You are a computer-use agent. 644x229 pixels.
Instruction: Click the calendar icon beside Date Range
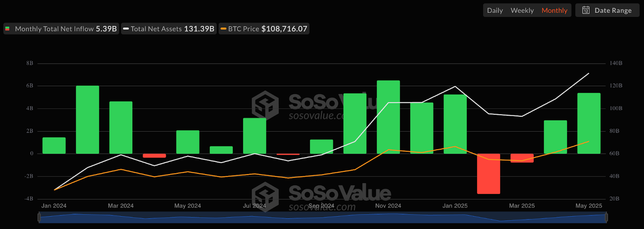tap(586, 10)
